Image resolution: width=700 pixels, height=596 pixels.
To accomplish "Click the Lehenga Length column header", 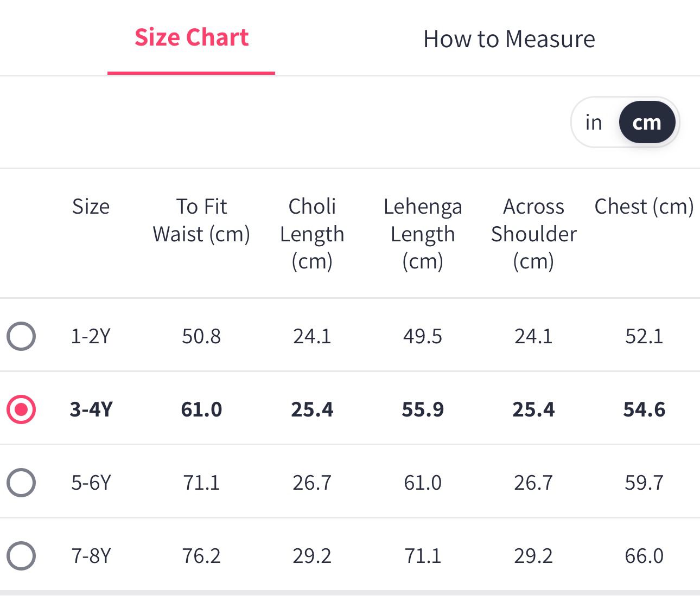I will 423,234.
